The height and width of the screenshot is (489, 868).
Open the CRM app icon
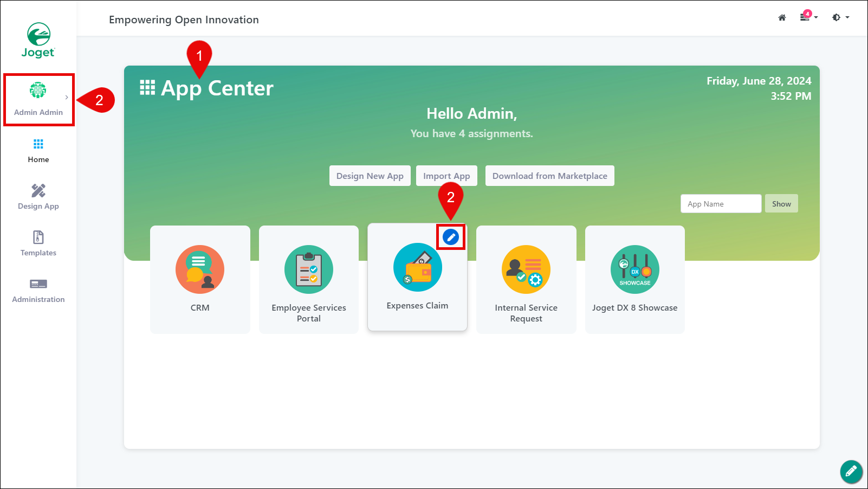[x=200, y=269]
